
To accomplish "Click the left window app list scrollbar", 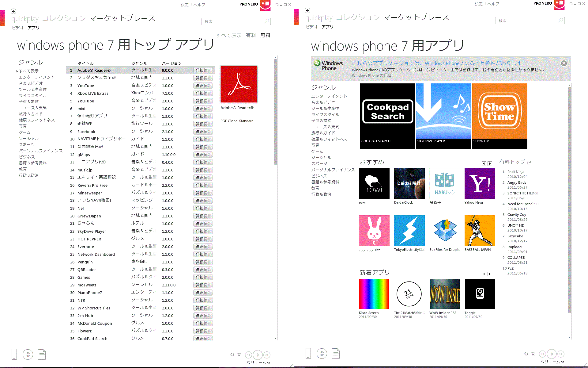I will coord(275,112).
